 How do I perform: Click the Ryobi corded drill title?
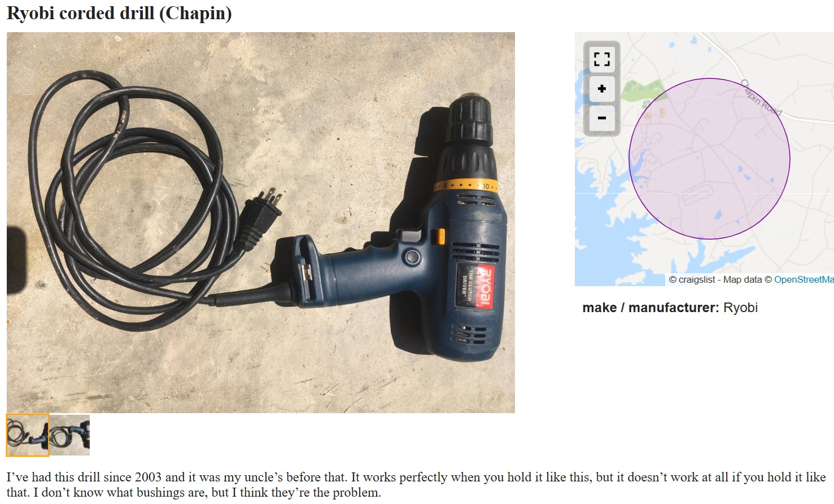point(119,13)
